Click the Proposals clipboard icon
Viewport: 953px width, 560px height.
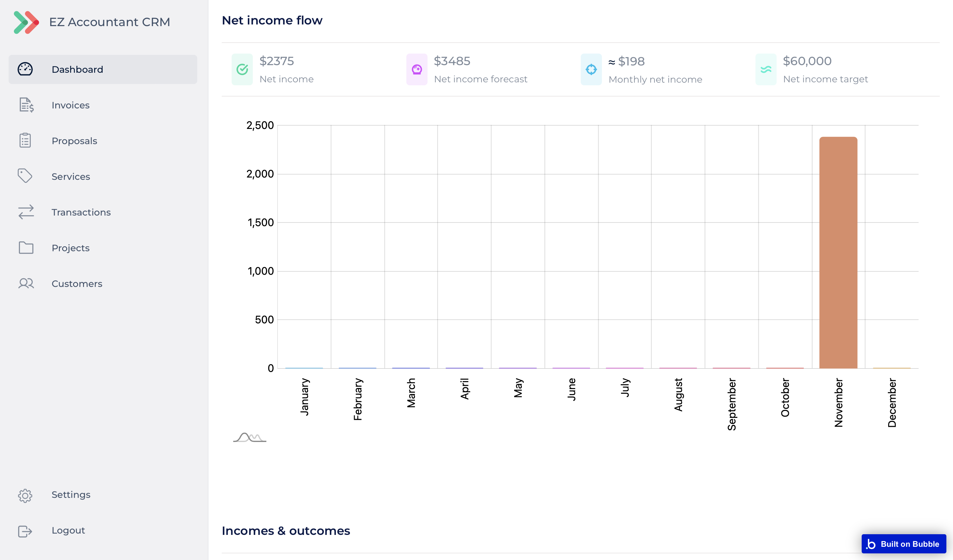(x=25, y=140)
